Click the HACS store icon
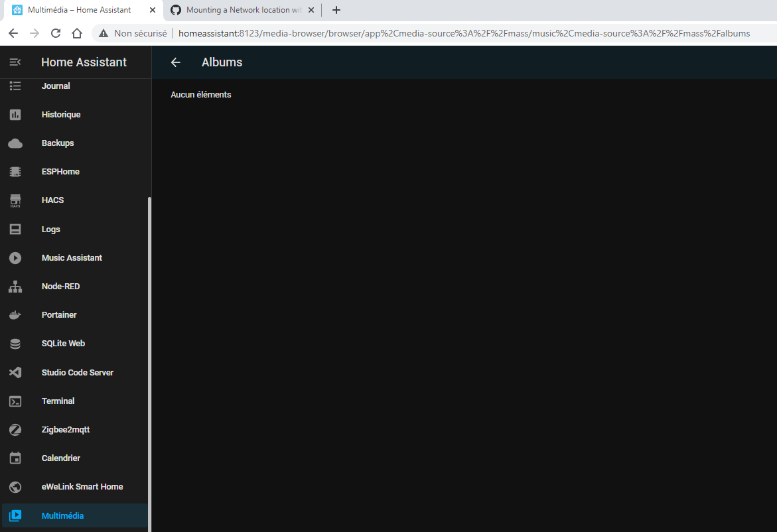 [x=15, y=200]
